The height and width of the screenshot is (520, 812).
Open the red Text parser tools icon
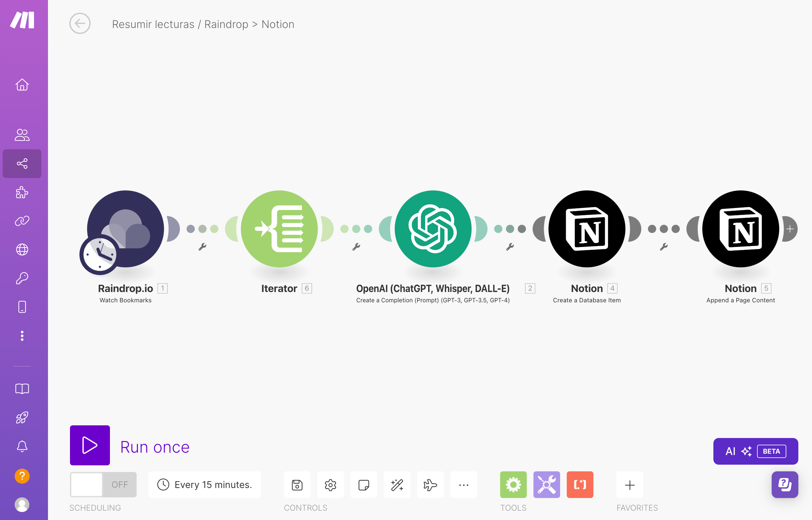580,485
